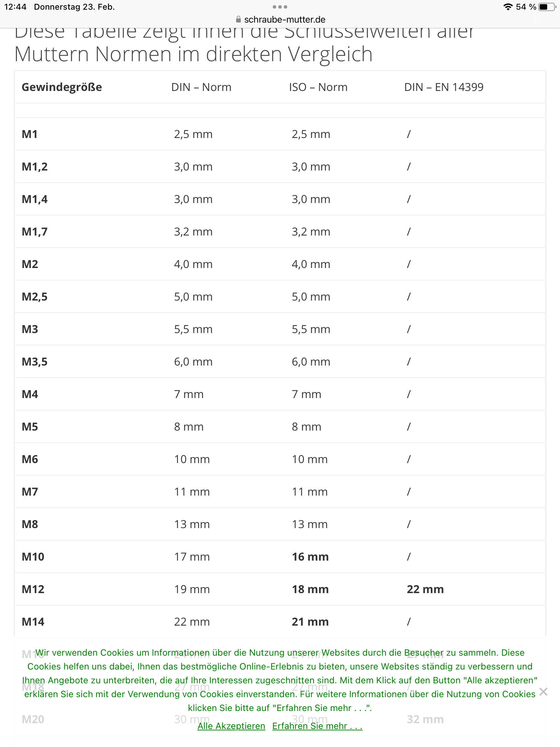Click the ISO – Norm column header

318,87
